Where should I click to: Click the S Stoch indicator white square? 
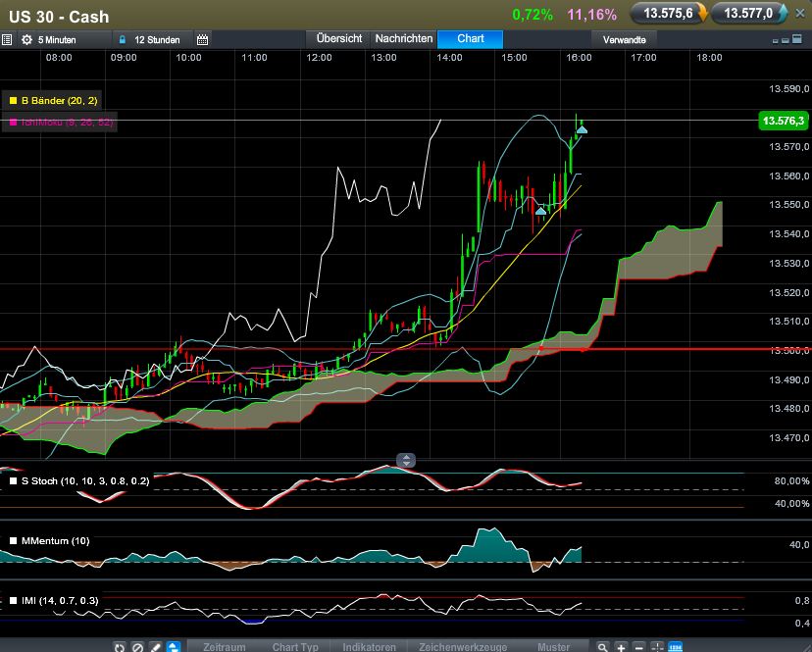13,481
